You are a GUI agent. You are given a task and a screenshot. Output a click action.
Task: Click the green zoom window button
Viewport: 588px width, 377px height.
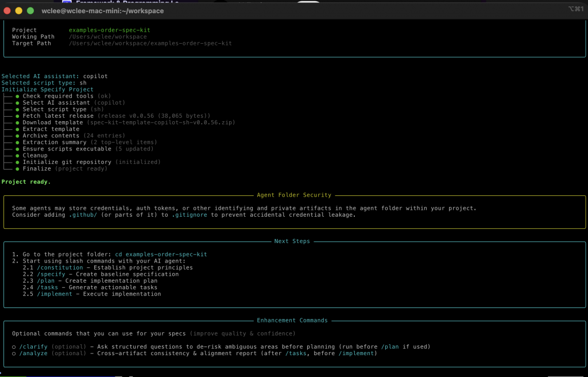[x=30, y=11]
